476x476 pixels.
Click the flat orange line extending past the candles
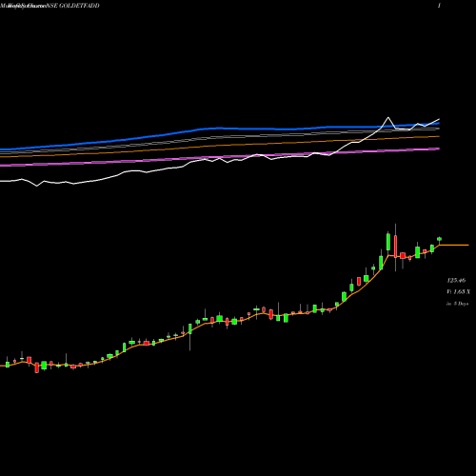coord(454,245)
